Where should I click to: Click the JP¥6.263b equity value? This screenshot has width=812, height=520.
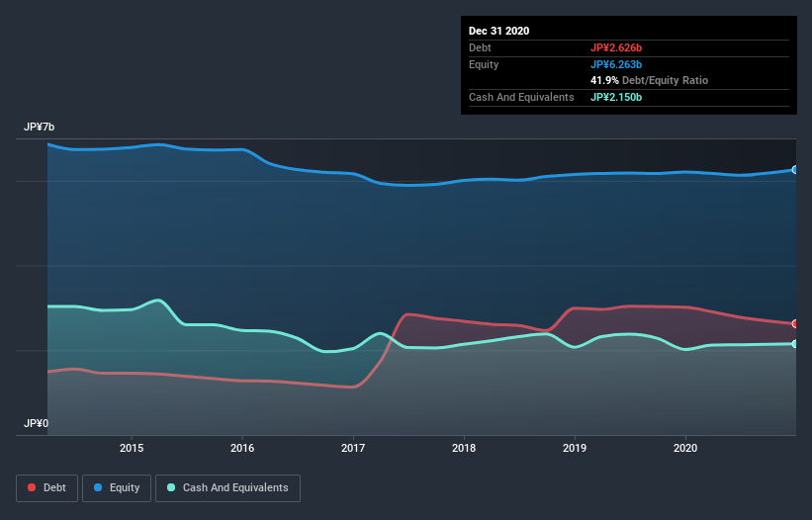(616, 64)
